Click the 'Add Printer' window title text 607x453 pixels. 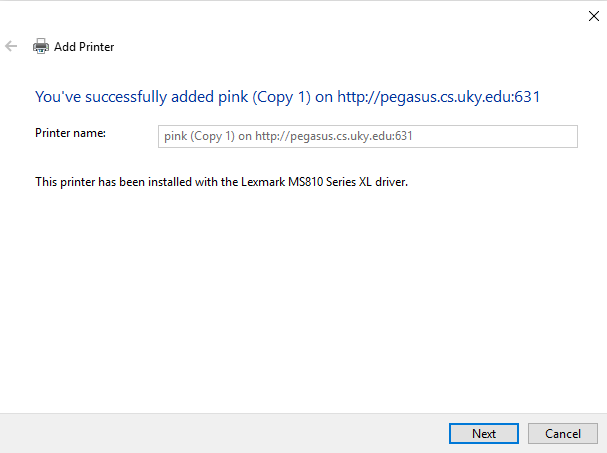point(84,47)
